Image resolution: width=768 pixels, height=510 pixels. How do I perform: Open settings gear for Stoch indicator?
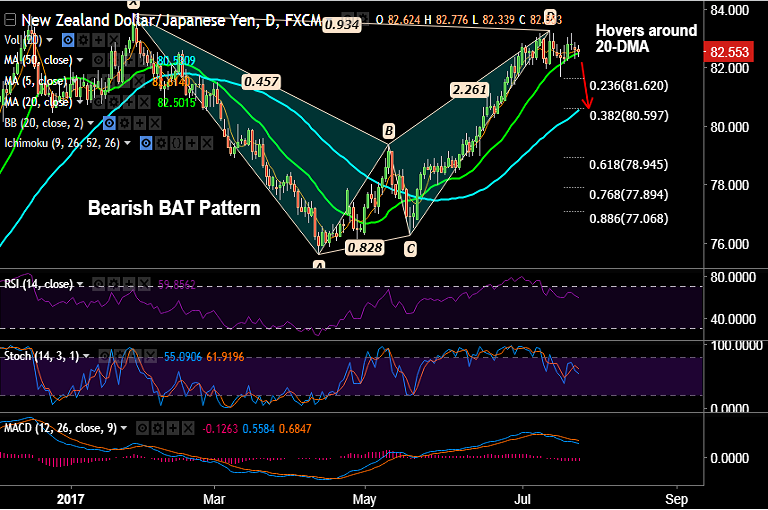[x=120, y=356]
